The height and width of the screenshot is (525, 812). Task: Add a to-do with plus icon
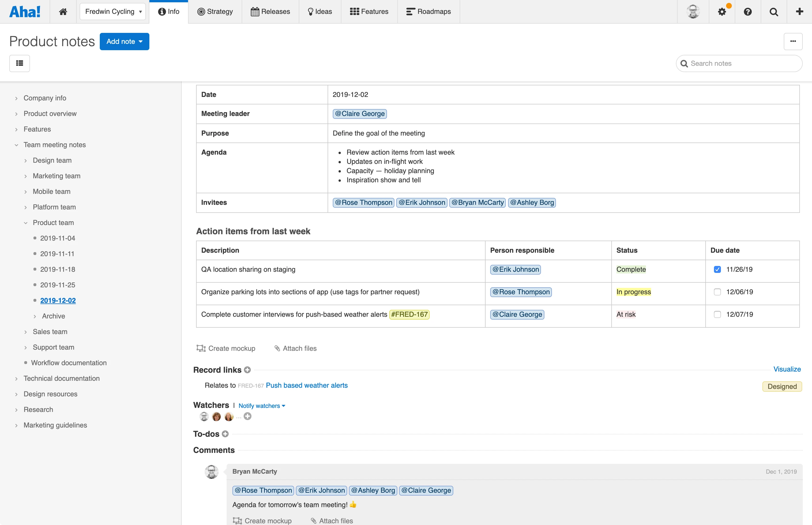point(225,434)
